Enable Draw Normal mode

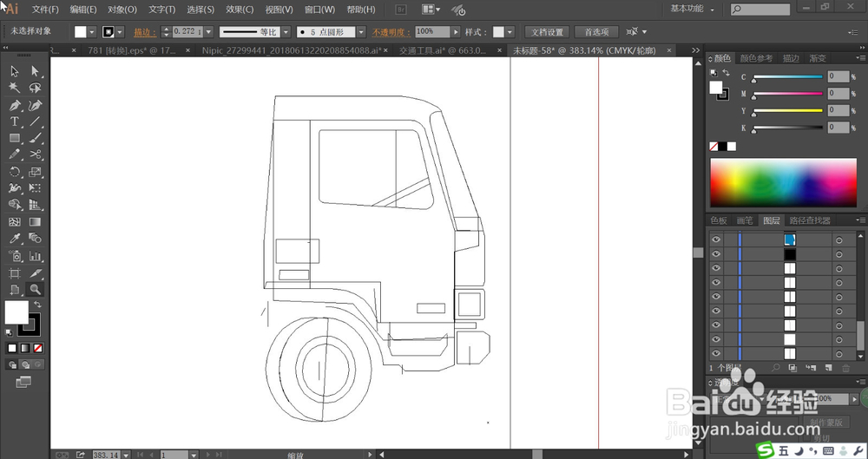coord(12,365)
